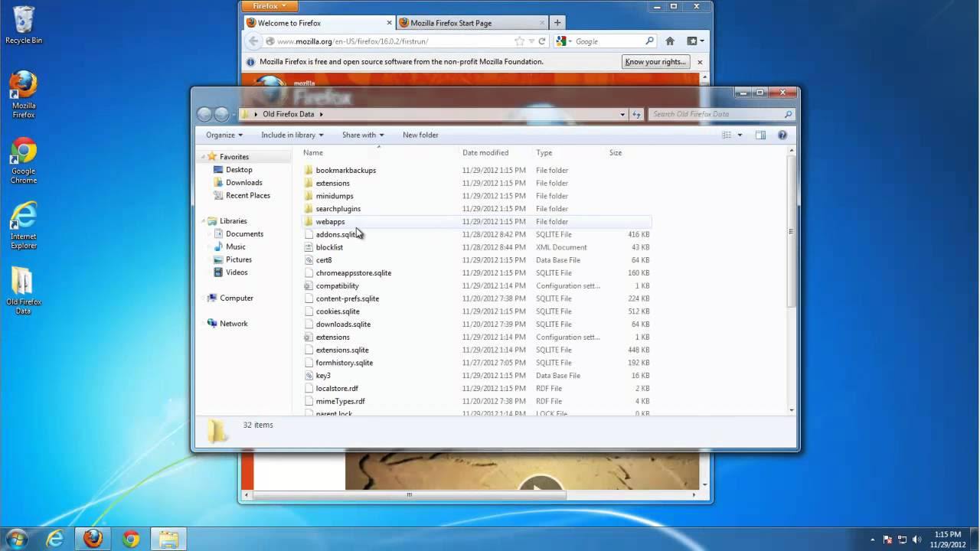Click the Google search engine icon in Firefox

562,41
